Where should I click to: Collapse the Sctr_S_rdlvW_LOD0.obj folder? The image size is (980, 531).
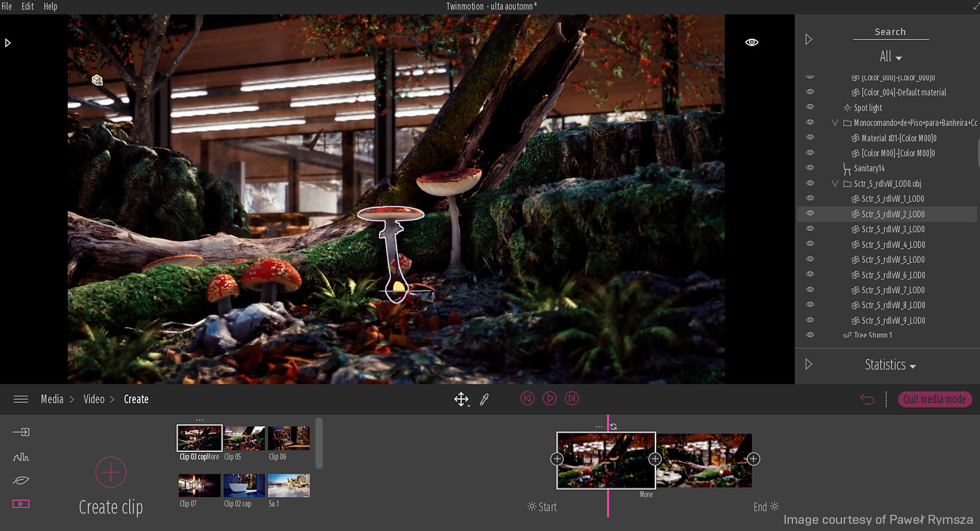[835, 184]
